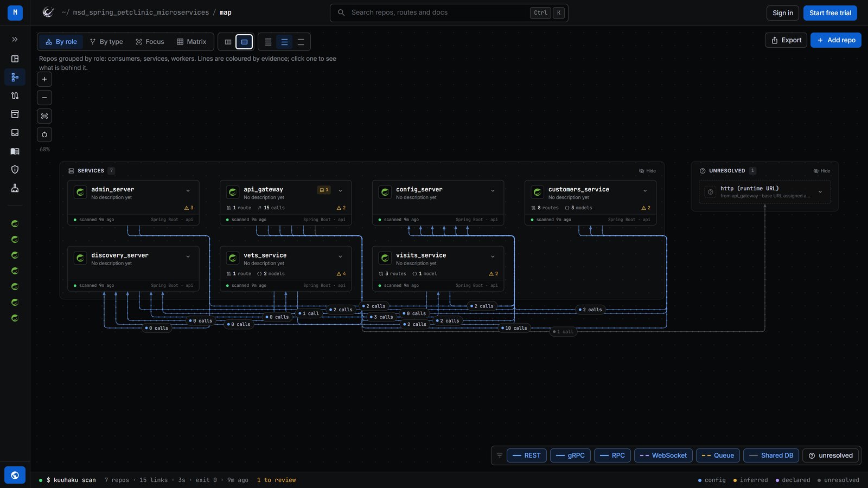Click the blue M workspace avatar

coord(15,12)
